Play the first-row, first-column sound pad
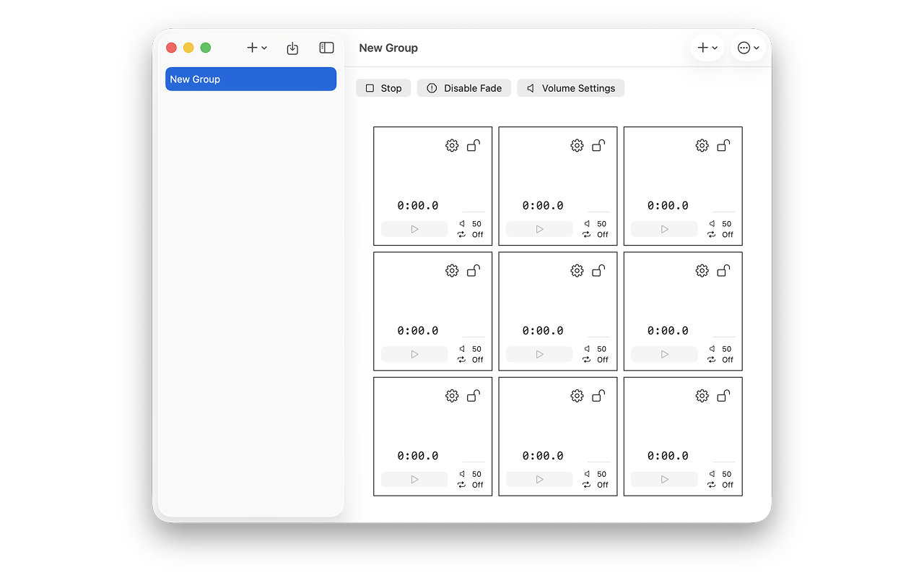 (414, 229)
